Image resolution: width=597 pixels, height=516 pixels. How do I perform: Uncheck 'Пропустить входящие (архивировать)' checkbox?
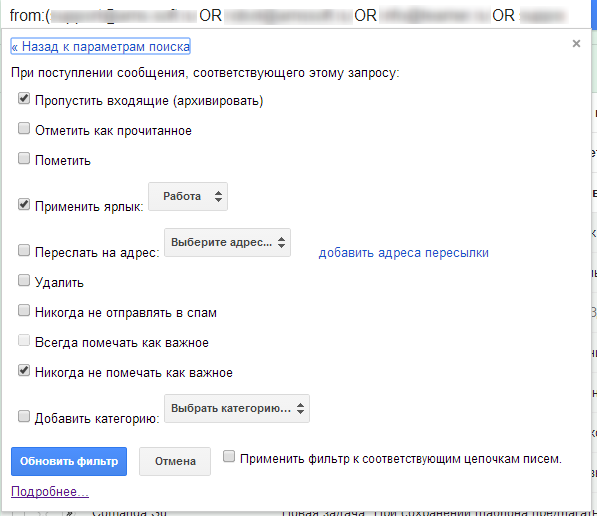point(24,99)
